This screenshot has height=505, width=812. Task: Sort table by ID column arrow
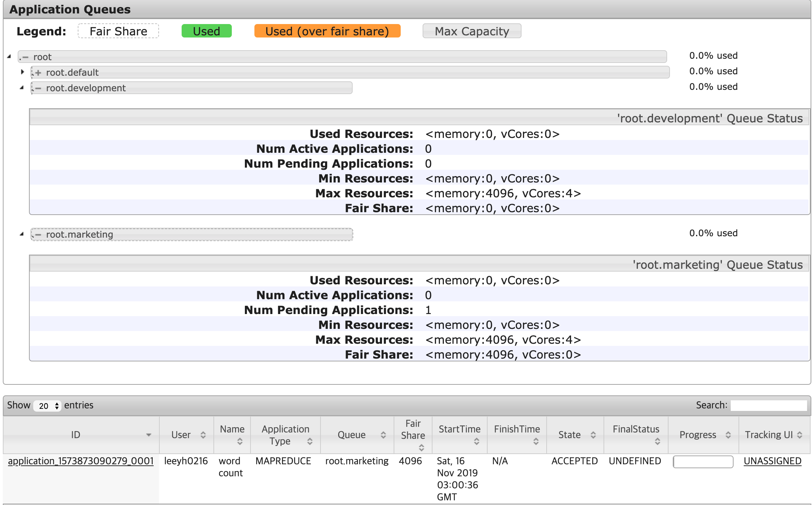(148, 435)
